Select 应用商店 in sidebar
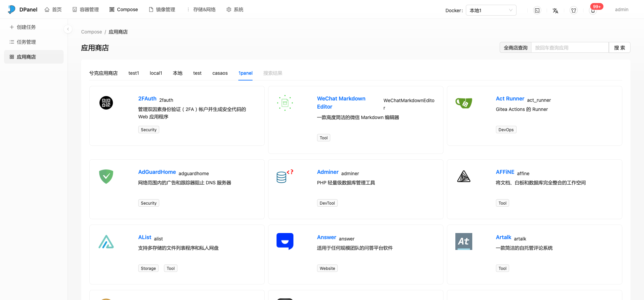 coord(34,57)
